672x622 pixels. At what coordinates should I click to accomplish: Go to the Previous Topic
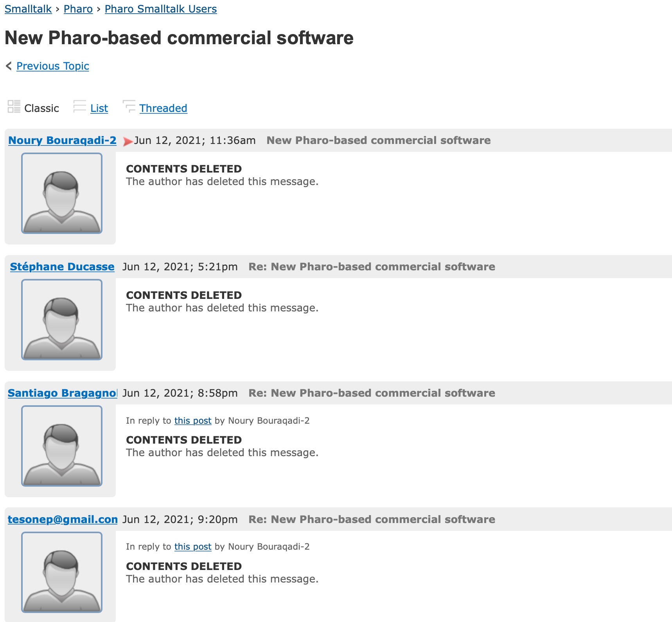tap(53, 66)
